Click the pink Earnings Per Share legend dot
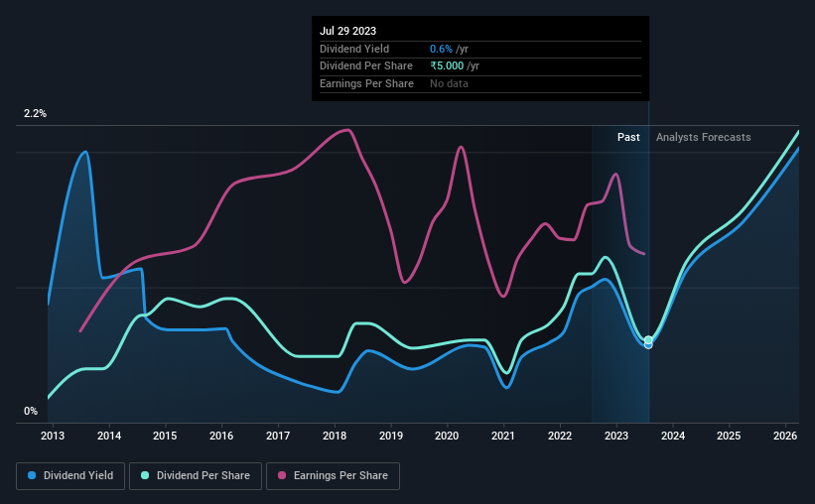Viewport: 815px width, 504px height. click(x=282, y=475)
